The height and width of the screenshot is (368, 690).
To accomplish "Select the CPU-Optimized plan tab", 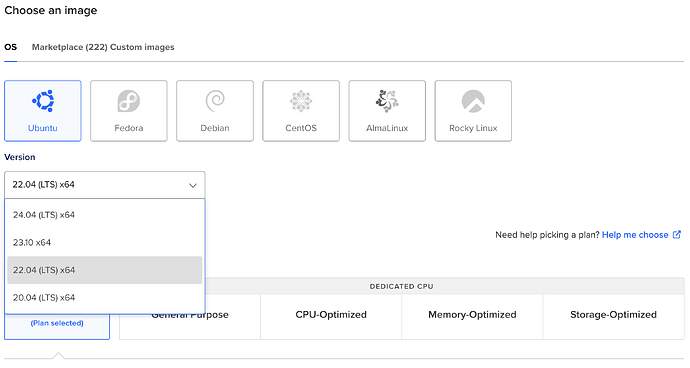I will 331,315.
